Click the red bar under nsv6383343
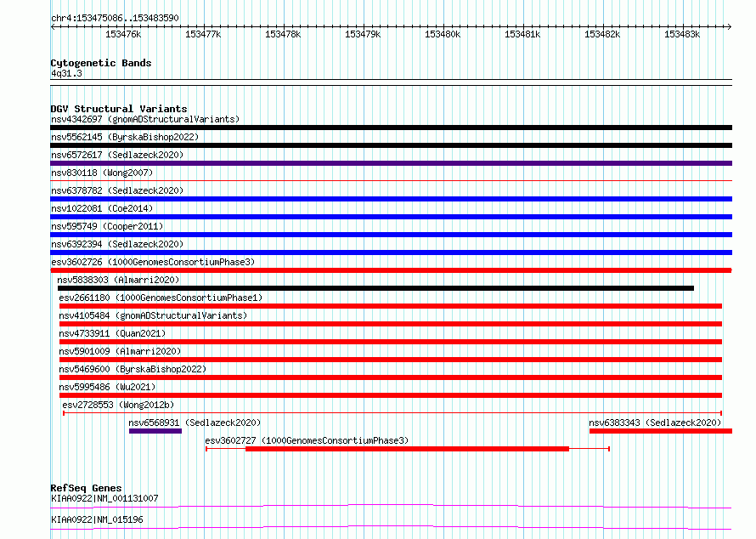 coord(661,431)
